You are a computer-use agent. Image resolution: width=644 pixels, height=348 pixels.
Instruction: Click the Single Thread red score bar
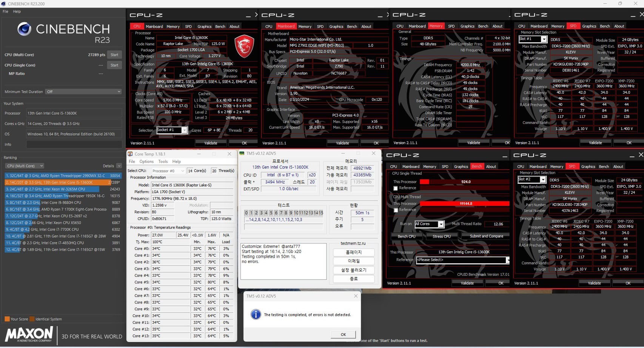click(424, 182)
